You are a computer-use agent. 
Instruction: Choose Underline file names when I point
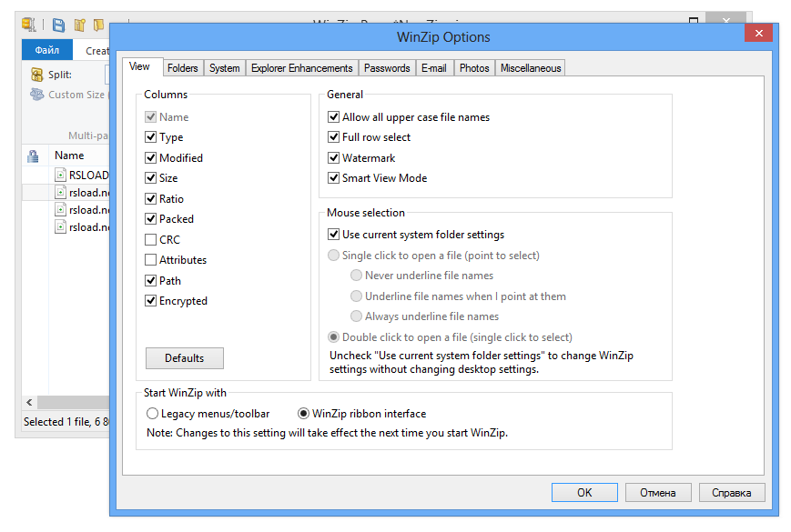coord(356,296)
